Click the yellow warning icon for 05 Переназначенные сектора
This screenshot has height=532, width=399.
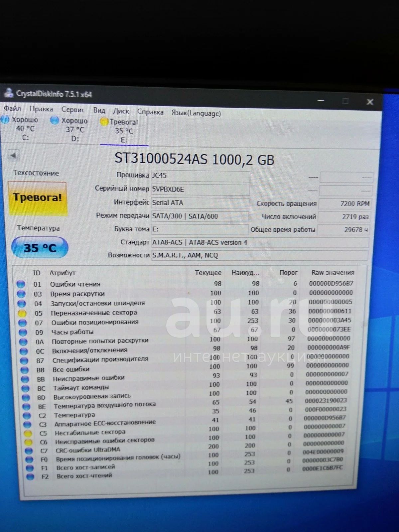coord(22,313)
